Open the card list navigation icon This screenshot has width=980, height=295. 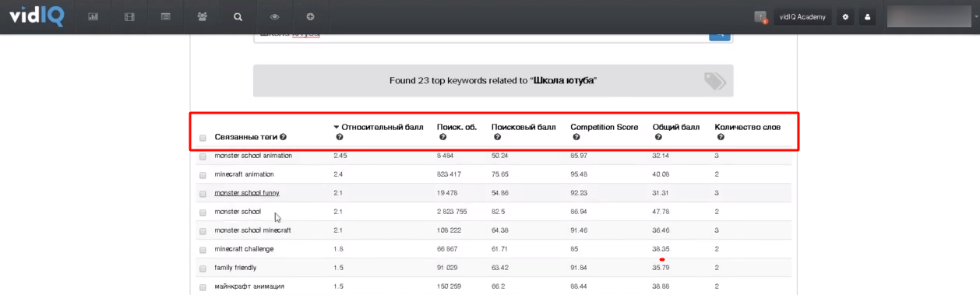tap(165, 16)
